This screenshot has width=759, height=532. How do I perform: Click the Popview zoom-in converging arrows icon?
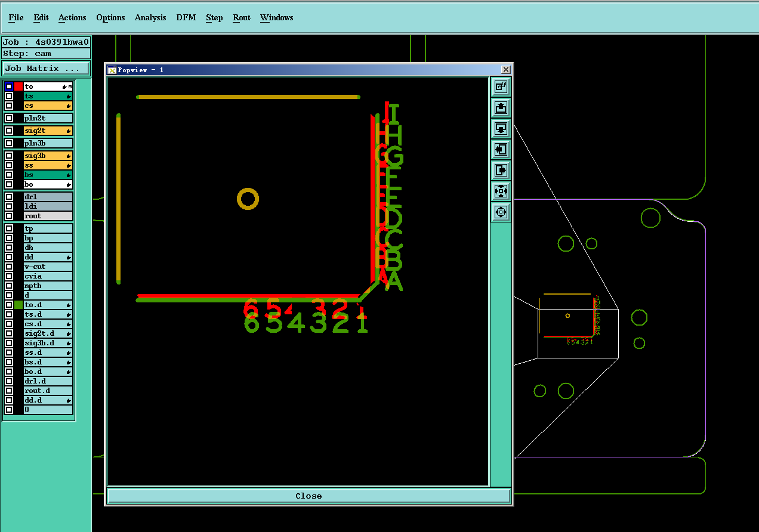pyautogui.click(x=501, y=191)
